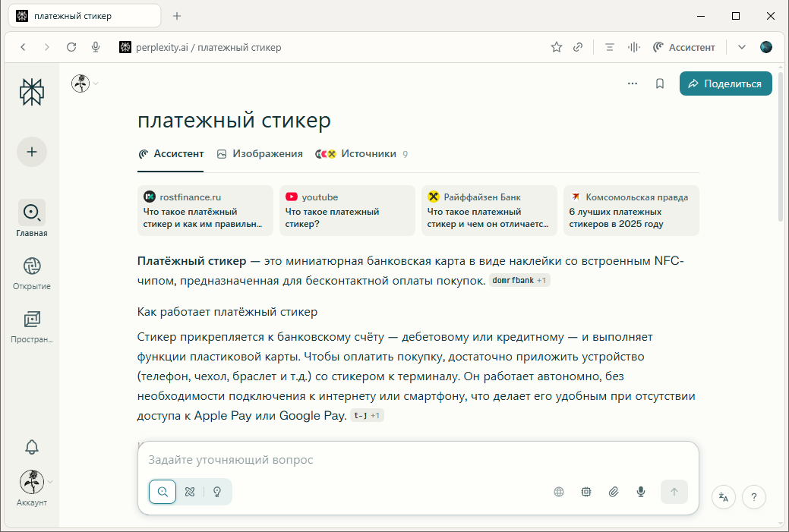Click the attach file paperclip icon
789x532 pixels.
pyautogui.click(x=614, y=492)
